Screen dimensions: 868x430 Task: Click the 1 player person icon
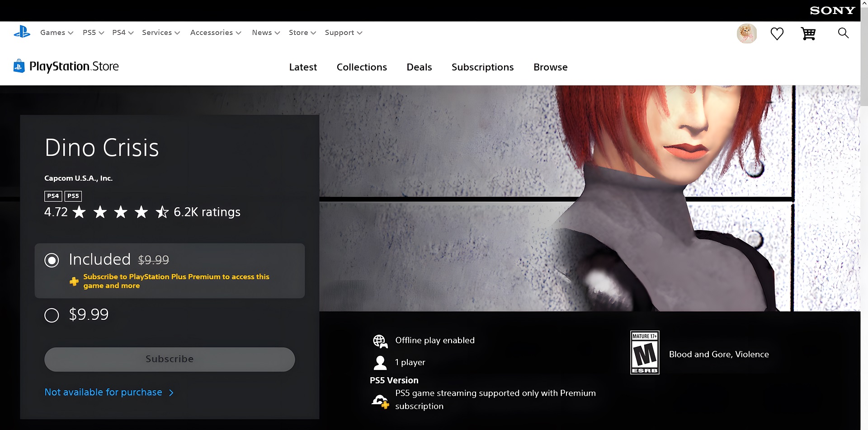[x=380, y=362]
